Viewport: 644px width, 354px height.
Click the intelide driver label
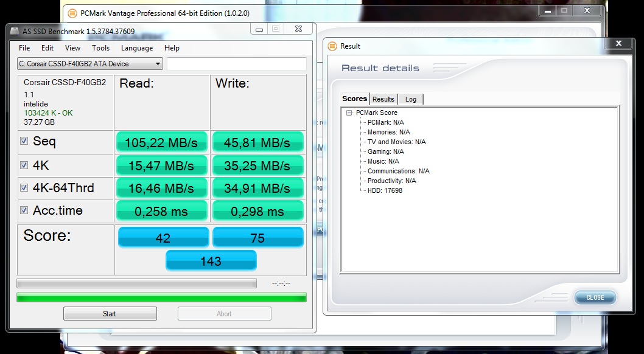click(36, 104)
